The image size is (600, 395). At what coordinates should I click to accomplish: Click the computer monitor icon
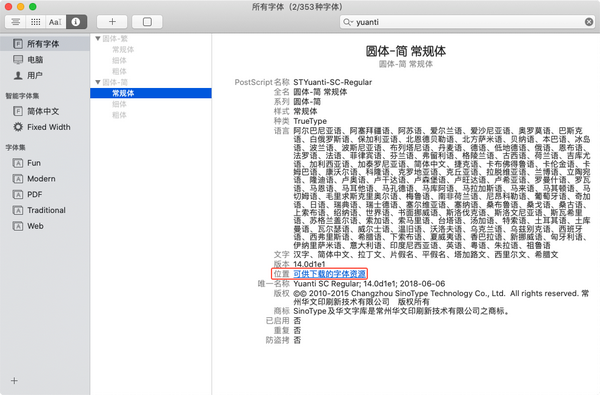coord(18,60)
